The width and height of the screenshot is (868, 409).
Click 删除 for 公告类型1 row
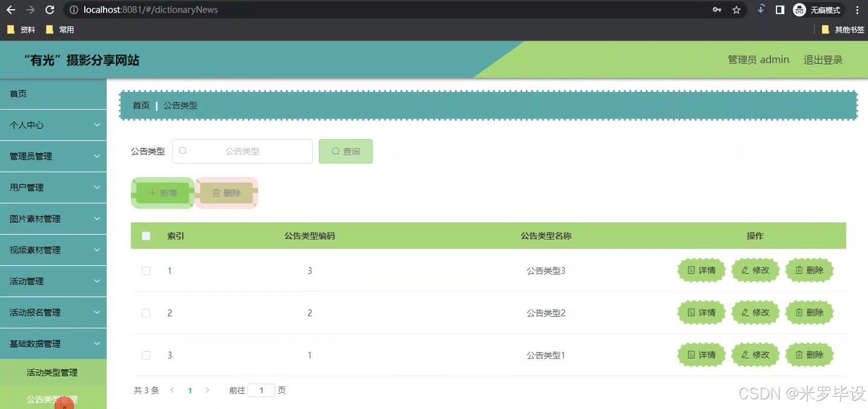point(809,355)
